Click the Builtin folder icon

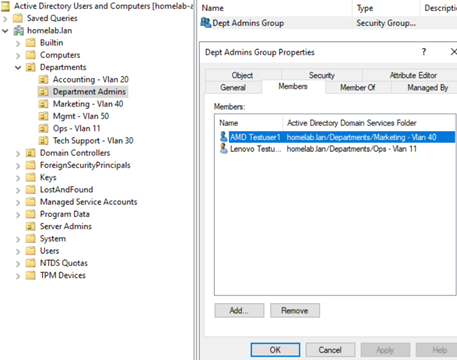[31, 43]
